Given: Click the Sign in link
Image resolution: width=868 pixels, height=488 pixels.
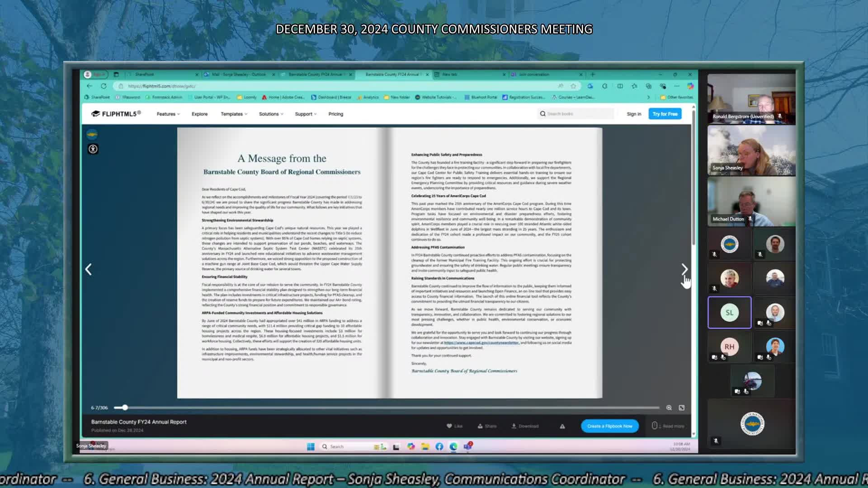Looking at the screenshot, I should [x=634, y=114].
